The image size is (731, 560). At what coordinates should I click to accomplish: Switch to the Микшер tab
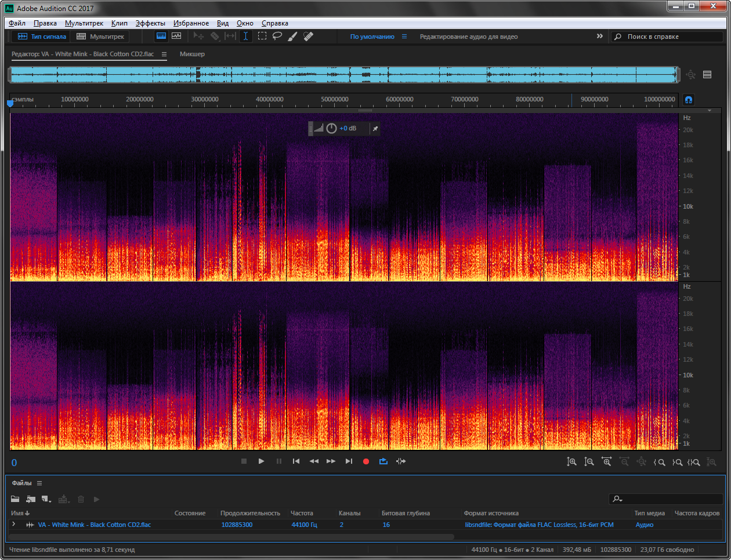coord(192,54)
